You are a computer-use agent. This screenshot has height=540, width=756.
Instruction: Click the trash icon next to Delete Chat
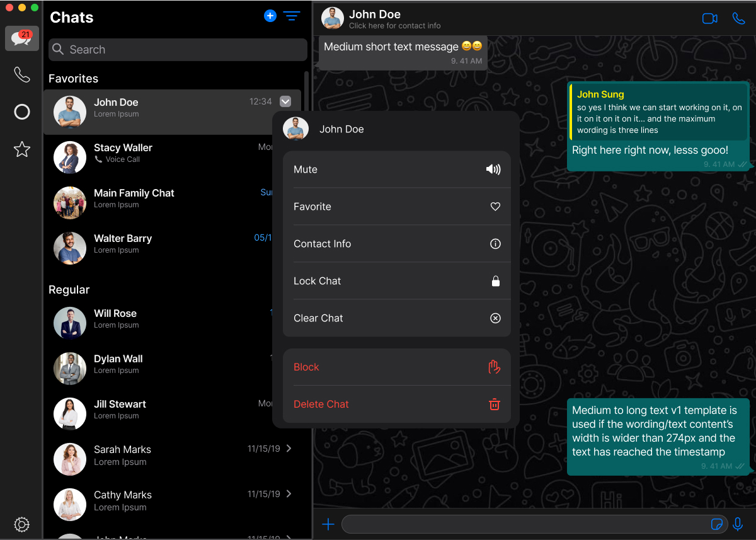(495, 404)
